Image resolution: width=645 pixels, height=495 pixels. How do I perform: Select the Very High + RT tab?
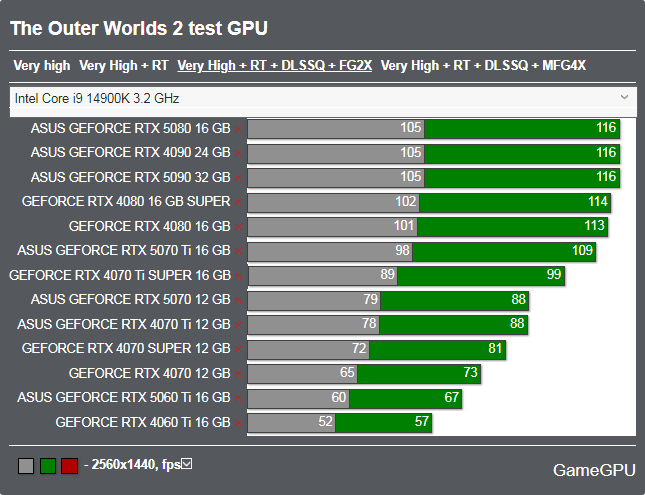(x=124, y=66)
